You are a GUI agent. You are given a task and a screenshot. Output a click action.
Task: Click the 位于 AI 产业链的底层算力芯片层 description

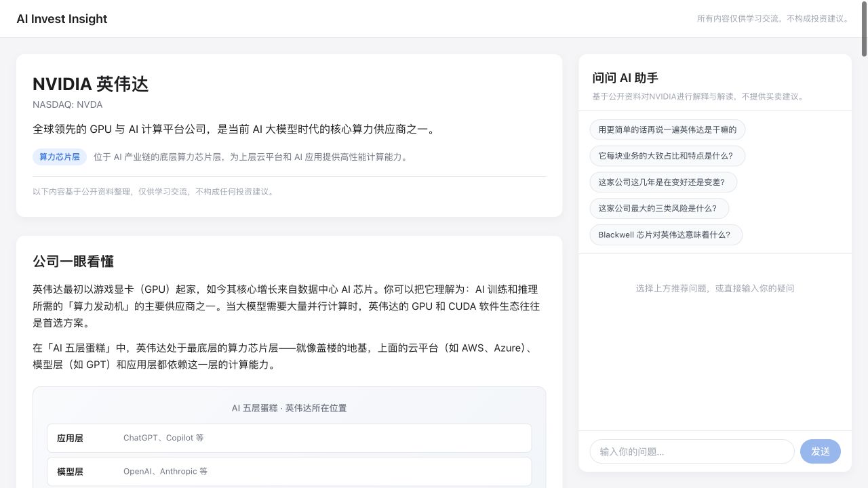[252, 157]
